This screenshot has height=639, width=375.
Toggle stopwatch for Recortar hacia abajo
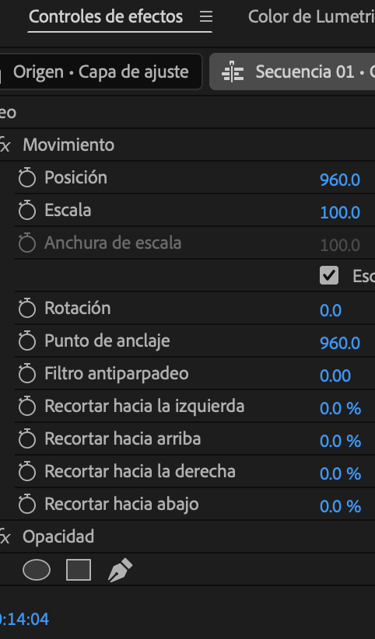tap(27, 504)
